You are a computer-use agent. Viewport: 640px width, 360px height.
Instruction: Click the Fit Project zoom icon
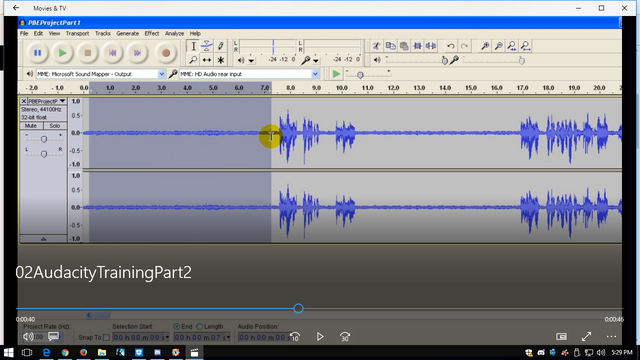tap(526, 46)
